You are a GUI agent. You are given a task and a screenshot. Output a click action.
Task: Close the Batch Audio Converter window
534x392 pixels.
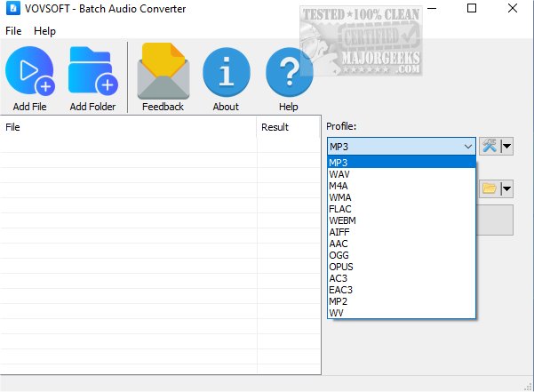tap(513, 8)
